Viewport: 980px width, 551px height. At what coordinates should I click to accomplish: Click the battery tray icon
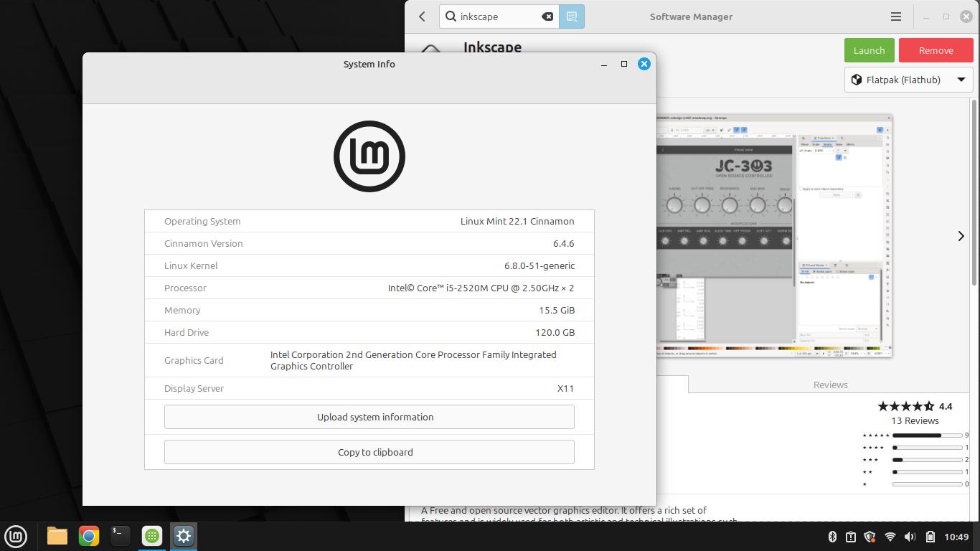point(930,537)
